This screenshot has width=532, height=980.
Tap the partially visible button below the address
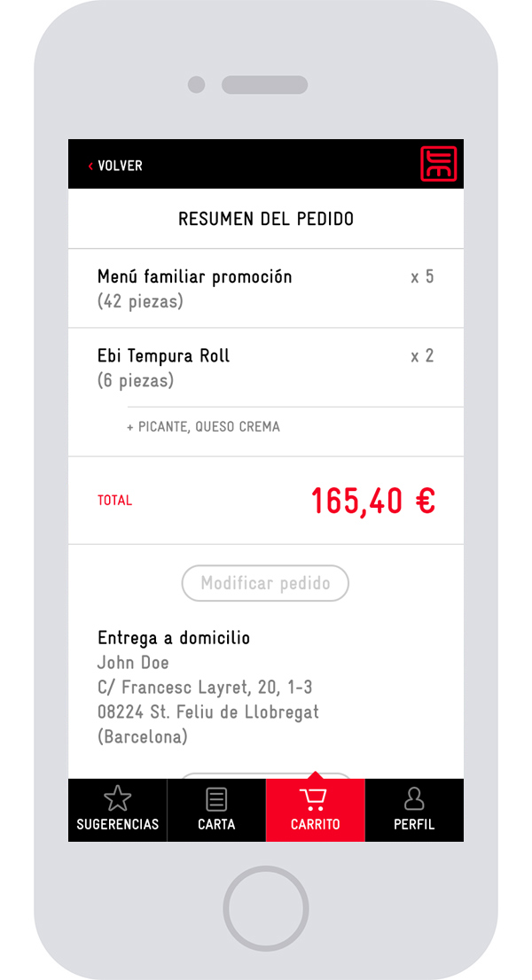(265, 774)
